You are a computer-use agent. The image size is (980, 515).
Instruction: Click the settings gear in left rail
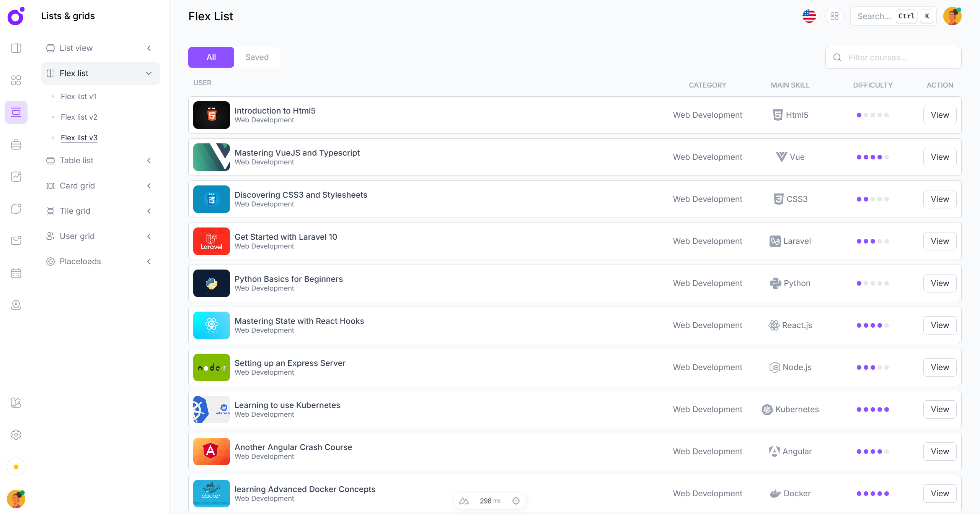point(16,435)
